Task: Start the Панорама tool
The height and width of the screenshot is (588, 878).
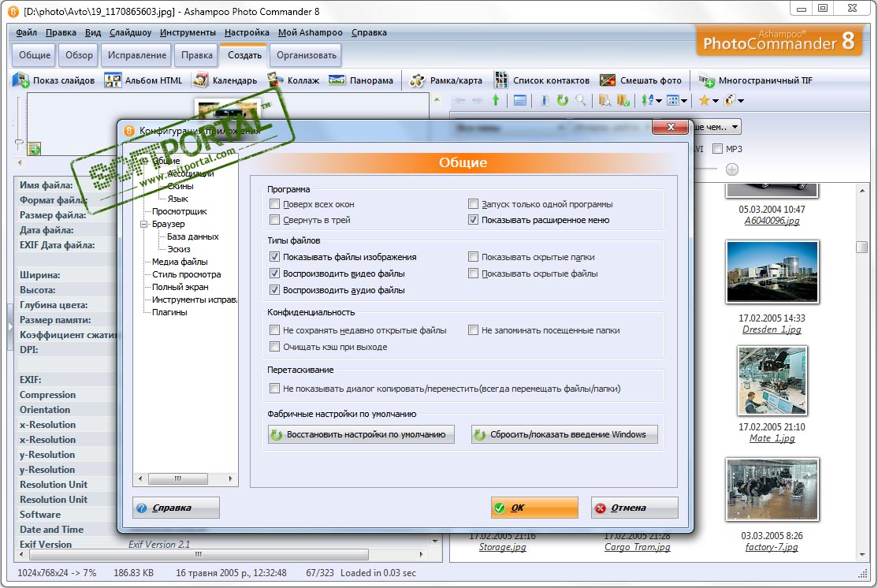Action: pos(361,80)
